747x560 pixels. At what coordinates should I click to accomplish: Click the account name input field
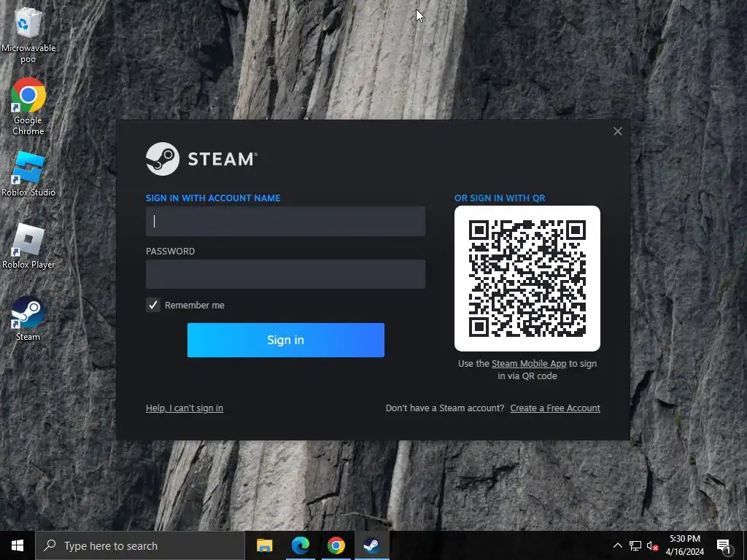coord(285,222)
